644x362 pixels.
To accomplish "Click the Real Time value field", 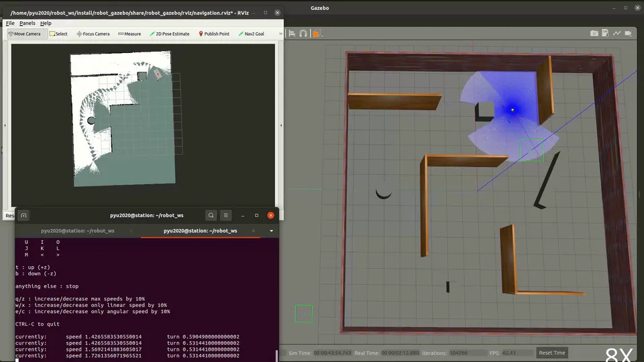I will tap(400, 353).
